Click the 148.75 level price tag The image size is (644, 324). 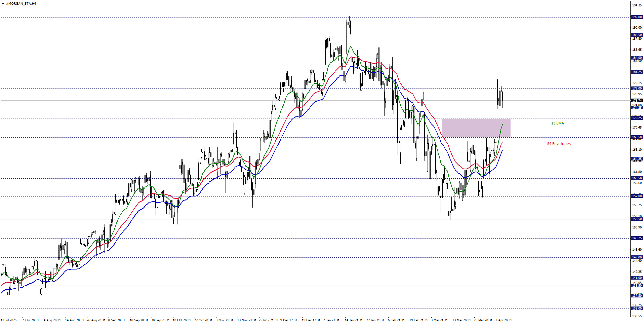pyautogui.click(x=637, y=238)
